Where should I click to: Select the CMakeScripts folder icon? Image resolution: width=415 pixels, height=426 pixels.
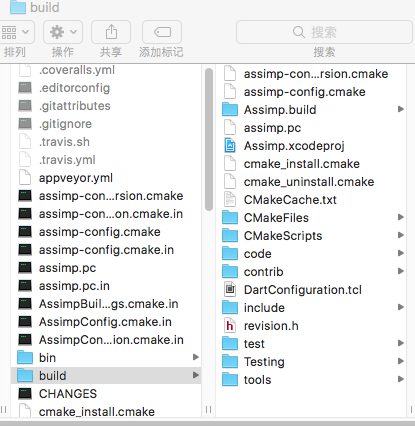coord(230,235)
